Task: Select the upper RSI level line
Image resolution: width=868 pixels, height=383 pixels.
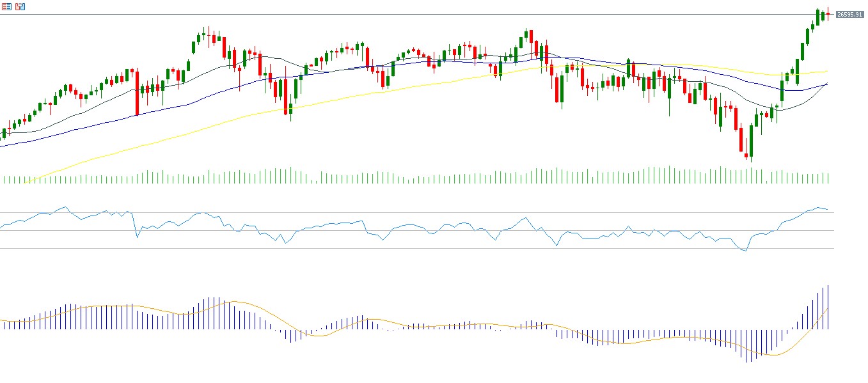Action: (x=416, y=212)
